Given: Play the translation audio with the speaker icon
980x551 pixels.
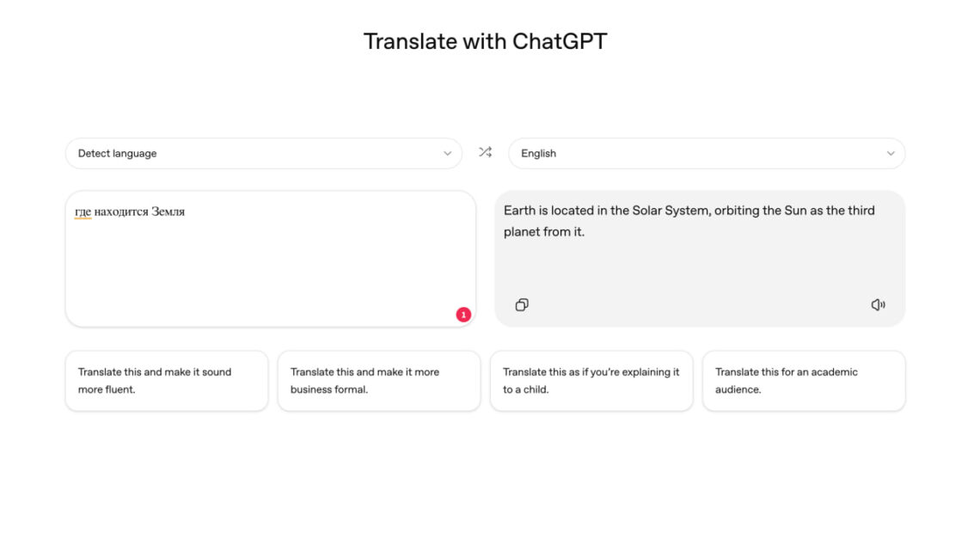Looking at the screenshot, I should (x=878, y=305).
